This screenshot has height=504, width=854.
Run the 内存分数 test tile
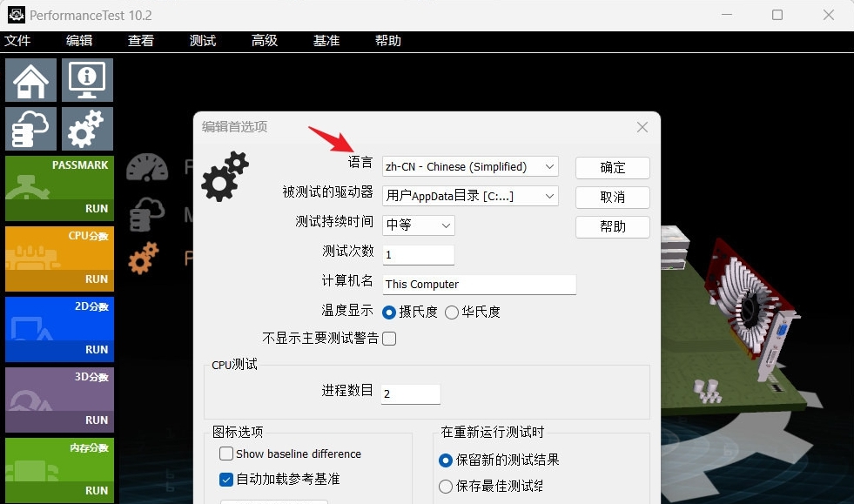coord(59,470)
